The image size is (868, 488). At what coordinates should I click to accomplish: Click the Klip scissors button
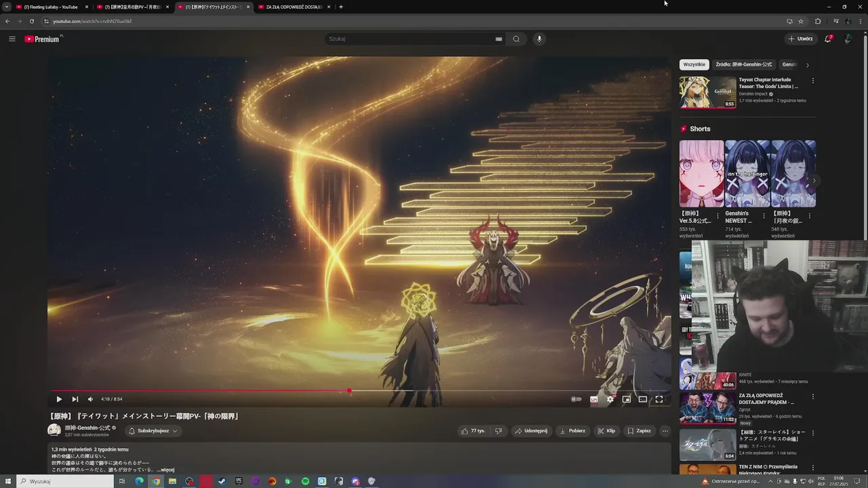pos(606,430)
